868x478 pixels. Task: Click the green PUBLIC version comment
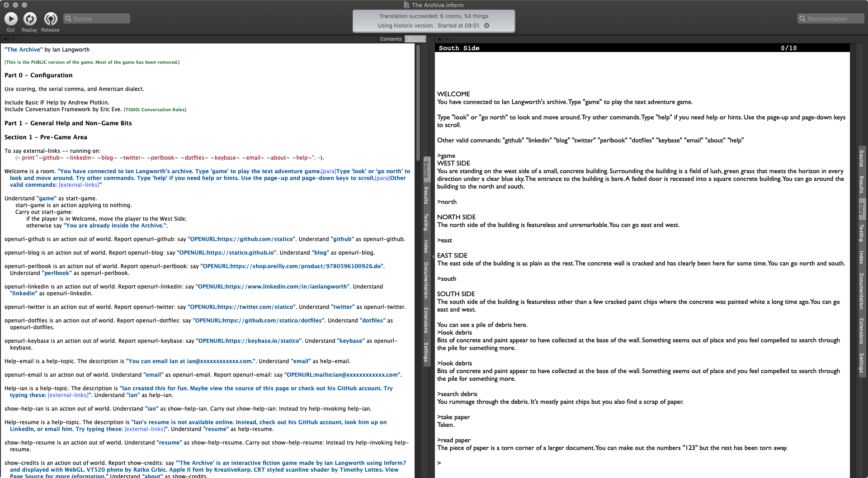click(92, 62)
